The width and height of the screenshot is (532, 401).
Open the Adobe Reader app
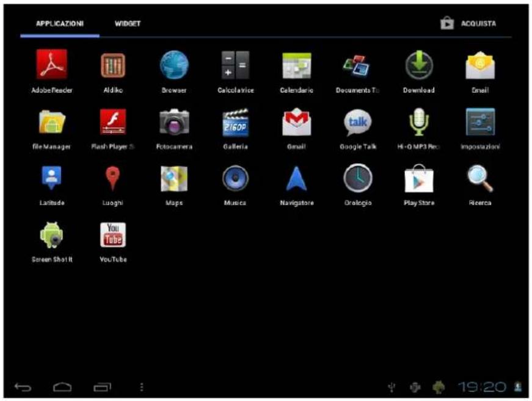point(51,65)
